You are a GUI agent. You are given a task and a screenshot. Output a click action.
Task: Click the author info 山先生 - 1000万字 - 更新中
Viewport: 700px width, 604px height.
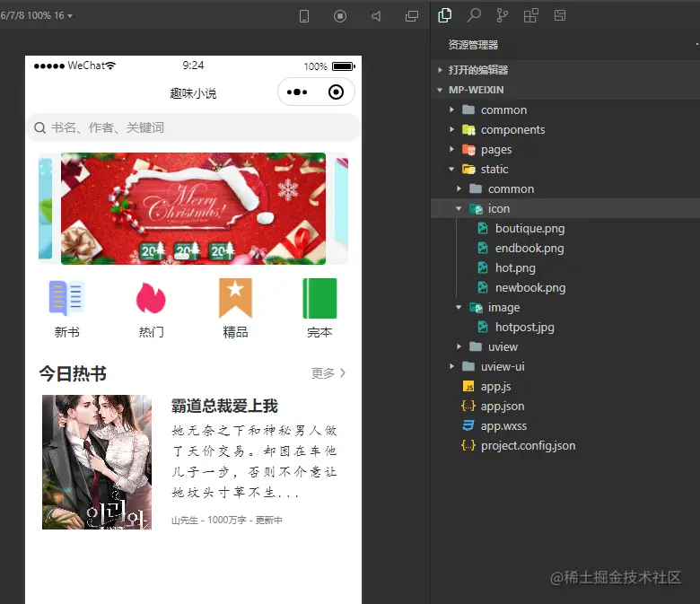point(227,520)
